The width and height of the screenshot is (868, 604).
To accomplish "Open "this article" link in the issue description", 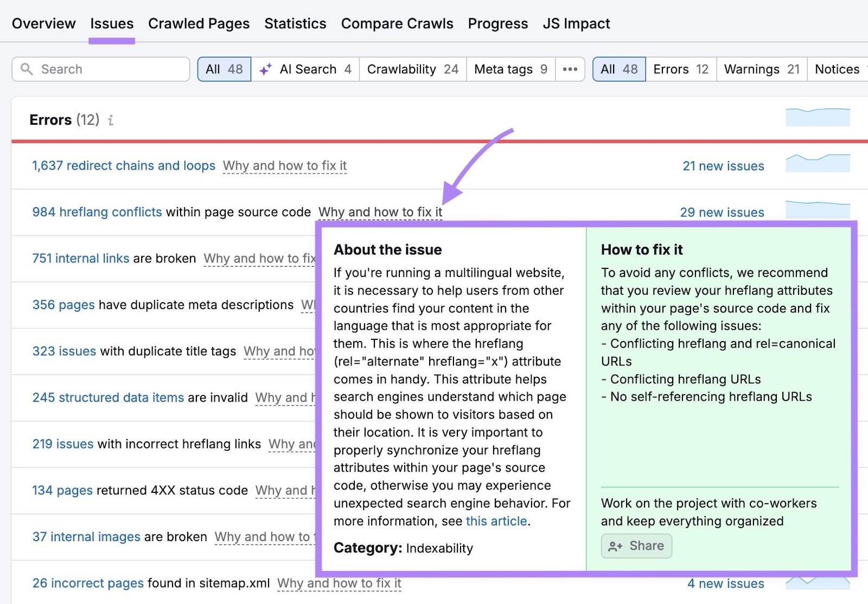I will (496, 521).
